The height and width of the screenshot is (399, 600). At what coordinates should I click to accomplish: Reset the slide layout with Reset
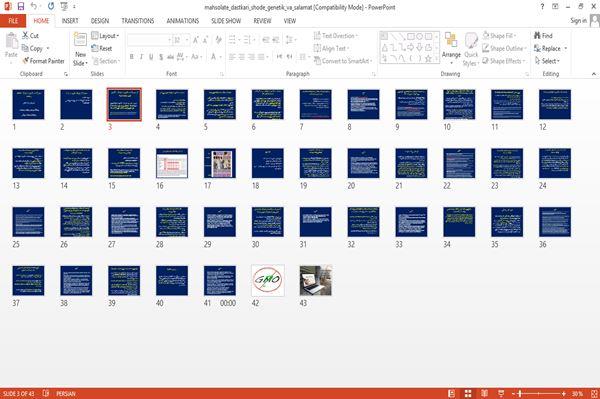pos(102,48)
